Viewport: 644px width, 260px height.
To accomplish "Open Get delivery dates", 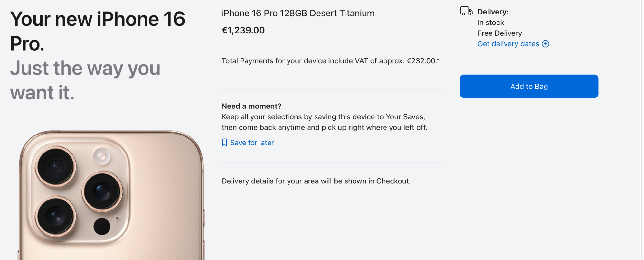I will pos(508,44).
